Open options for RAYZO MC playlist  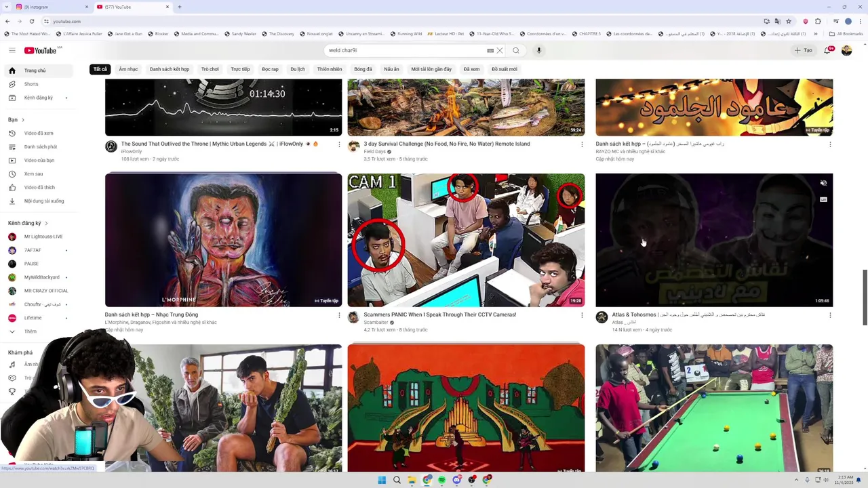(x=830, y=144)
